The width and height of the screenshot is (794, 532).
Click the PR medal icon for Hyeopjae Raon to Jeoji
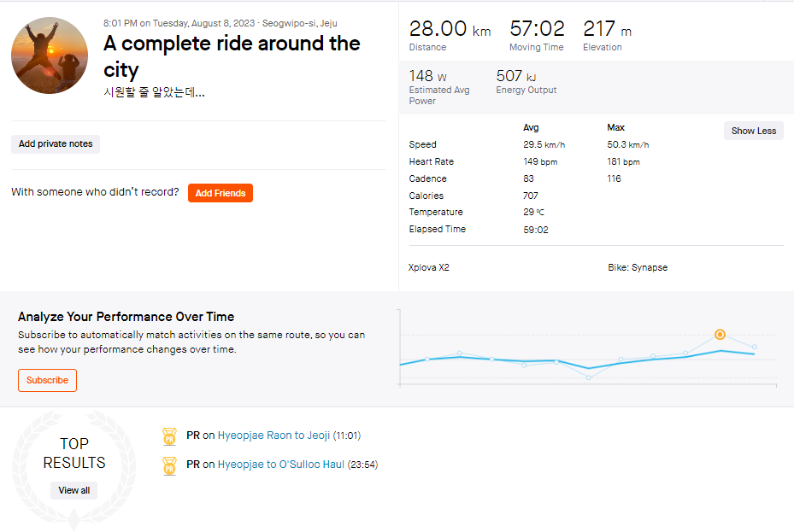pyautogui.click(x=169, y=436)
